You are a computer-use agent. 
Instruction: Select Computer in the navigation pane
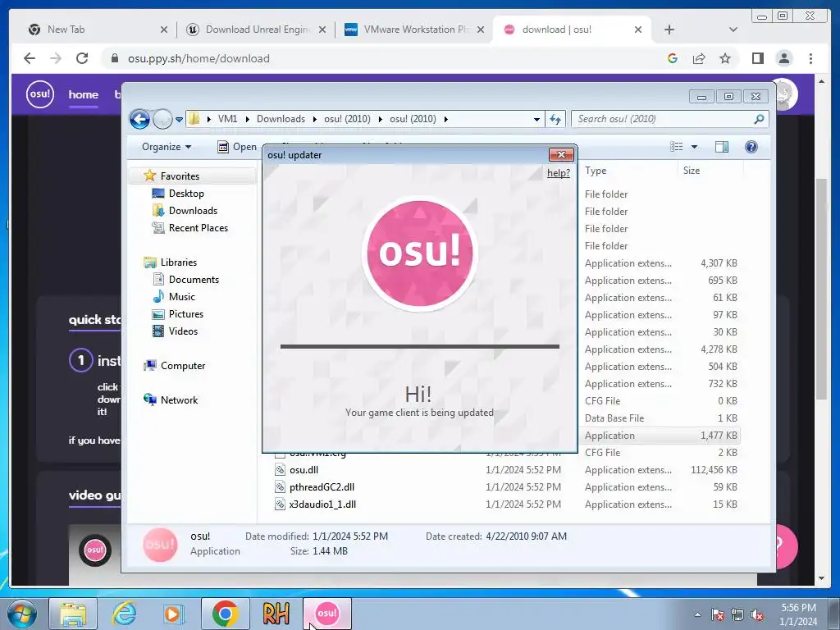pyautogui.click(x=183, y=366)
